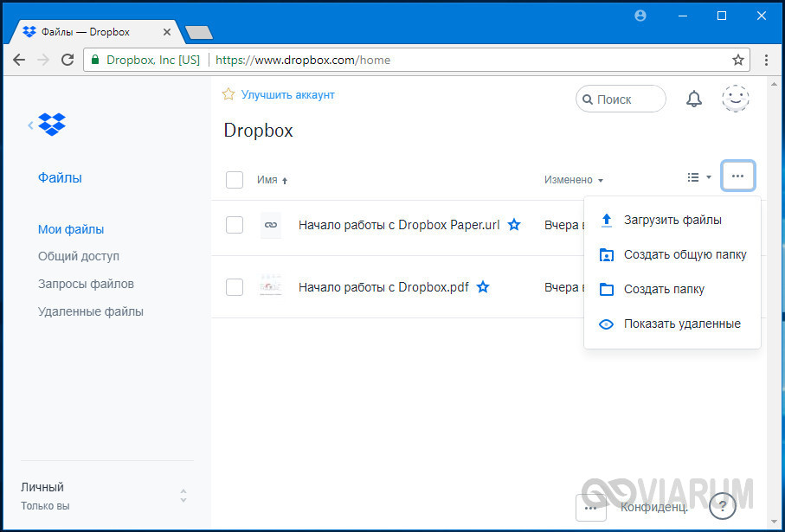Screen dimensions: 785x532
Task: Click the star icon beside Улучшить аккаунт
Action: [x=228, y=94]
